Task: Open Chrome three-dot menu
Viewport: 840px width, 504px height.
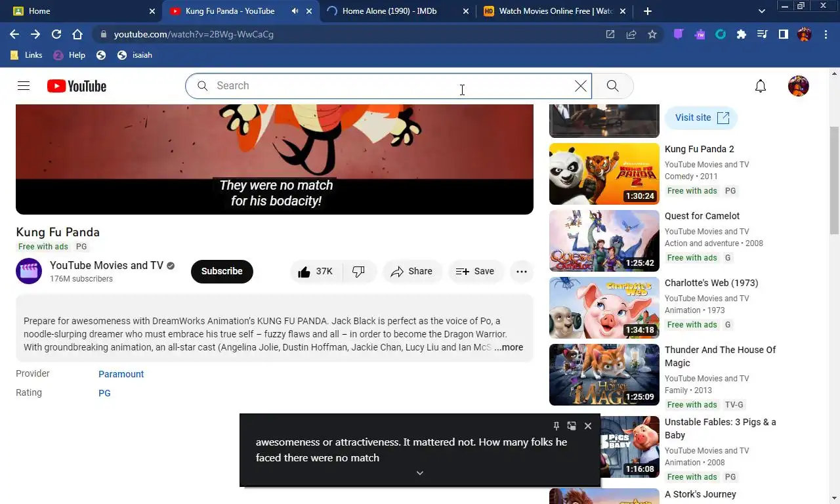Action: [x=824, y=34]
